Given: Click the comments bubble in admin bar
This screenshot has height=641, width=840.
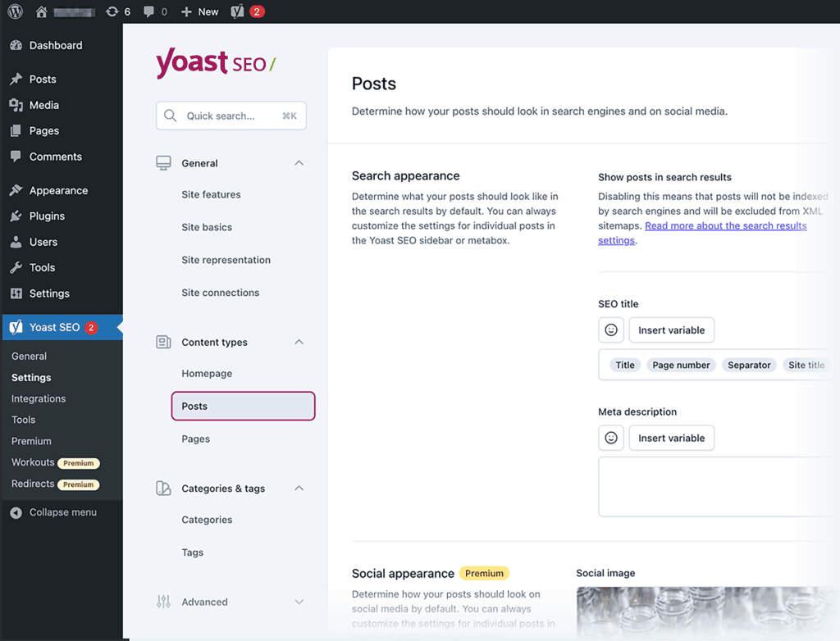Looking at the screenshot, I should tap(149, 12).
